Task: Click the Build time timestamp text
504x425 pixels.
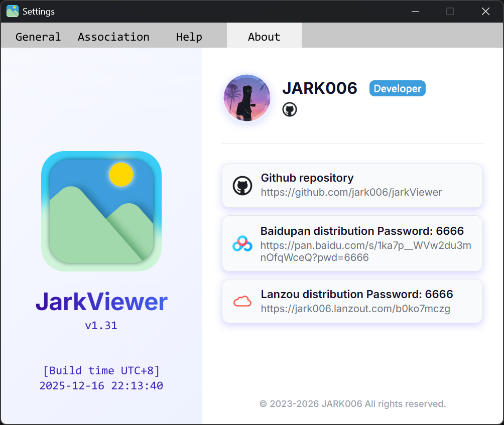Action: click(x=101, y=378)
